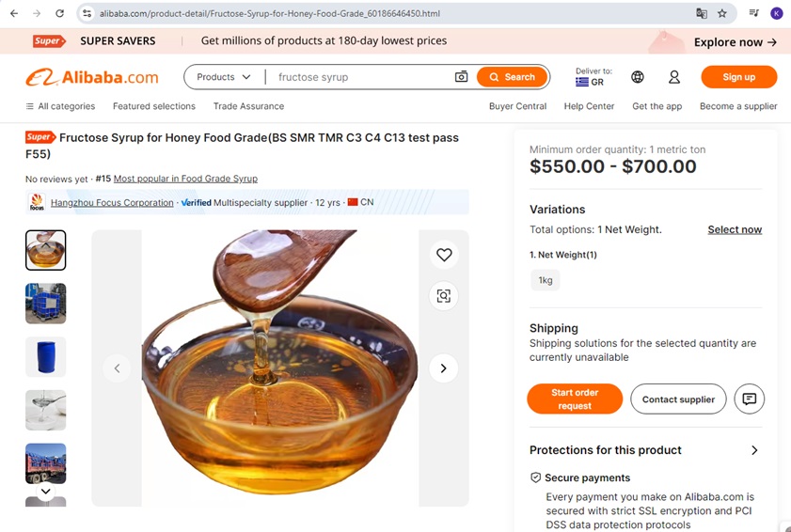Show next product image
Viewport: 791px width, 532px height.
(x=443, y=368)
